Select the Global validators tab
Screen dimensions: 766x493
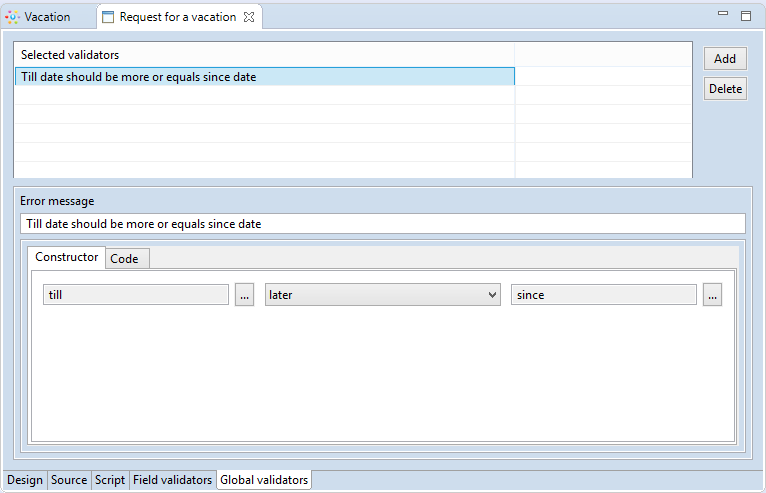tap(264, 480)
